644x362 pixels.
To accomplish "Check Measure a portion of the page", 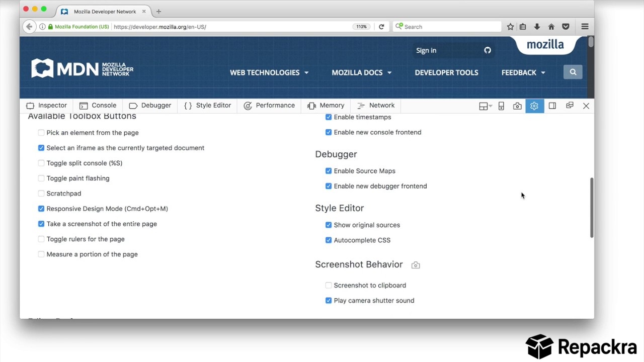I will click(41, 254).
